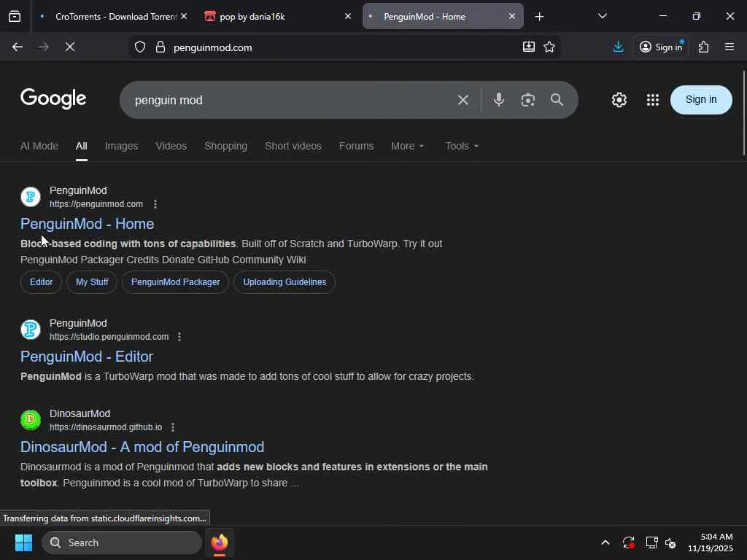Show site info via the padlock icon
747x560 pixels.
(x=160, y=47)
